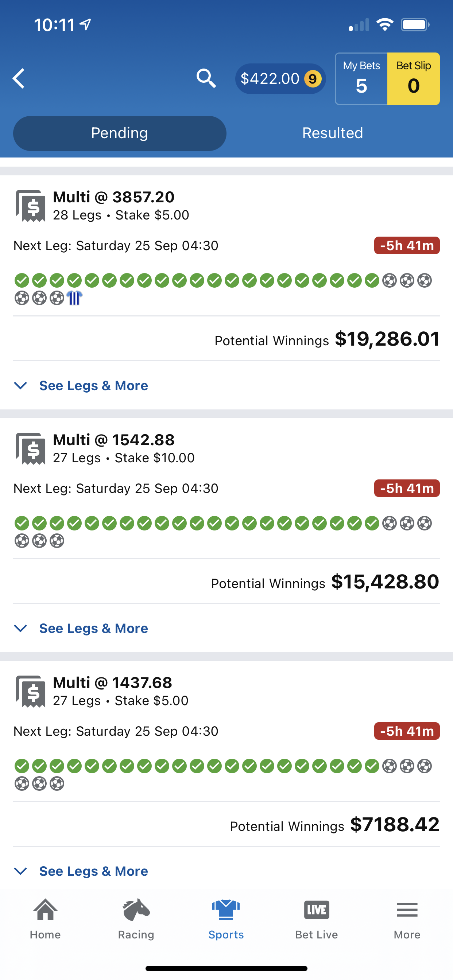Tap first green tick leg of Multi 1437.68
453x980 pixels.
point(22,766)
